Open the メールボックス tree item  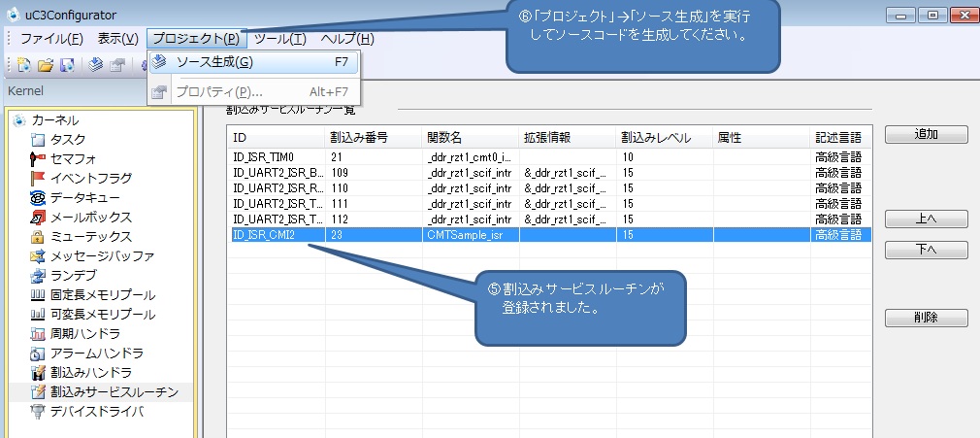(x=90, y=217)
